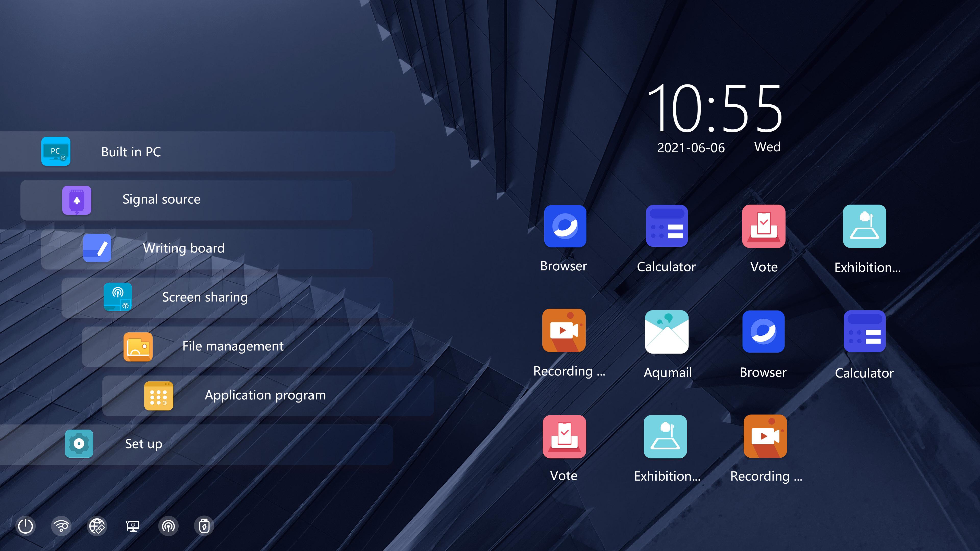Click the USB charging stick icon
The width and height of the screenshot is (980, 551).
[204, 526]
